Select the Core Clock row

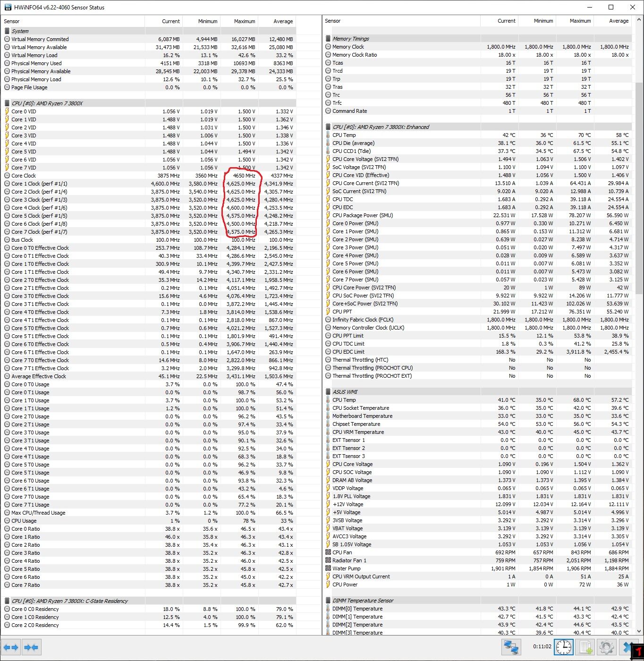(149, 176)
